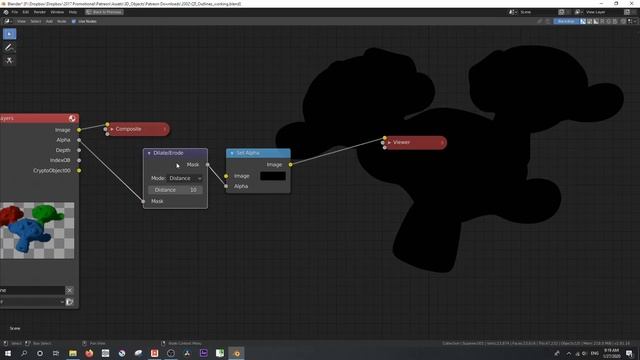The image size is (640, 360).
Task: Toggle the first backdrop channel icon after Backdrop
Action: 583,21
